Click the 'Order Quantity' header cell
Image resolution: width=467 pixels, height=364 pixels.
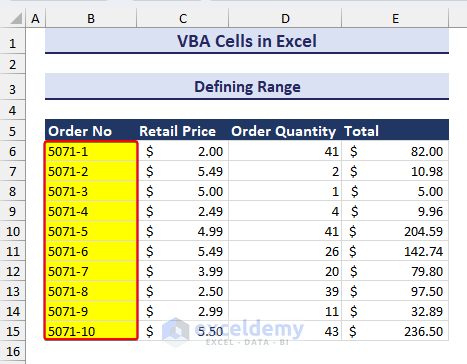[285, 131]
